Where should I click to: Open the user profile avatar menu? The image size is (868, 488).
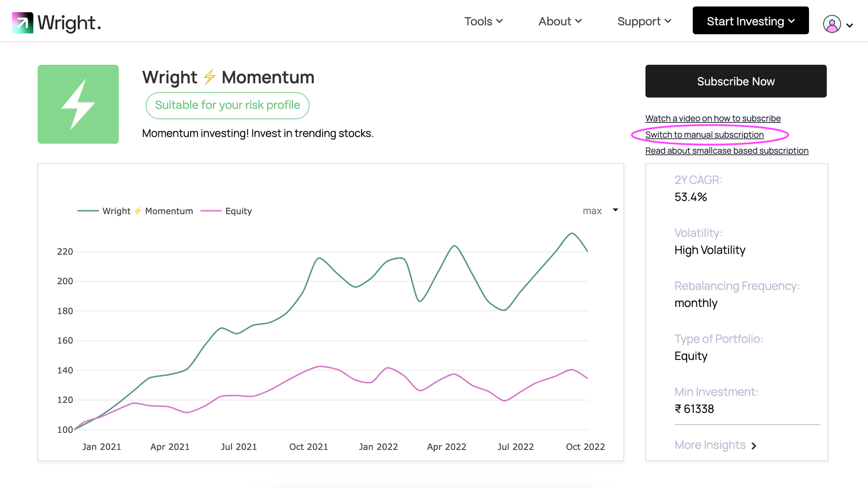832,24
